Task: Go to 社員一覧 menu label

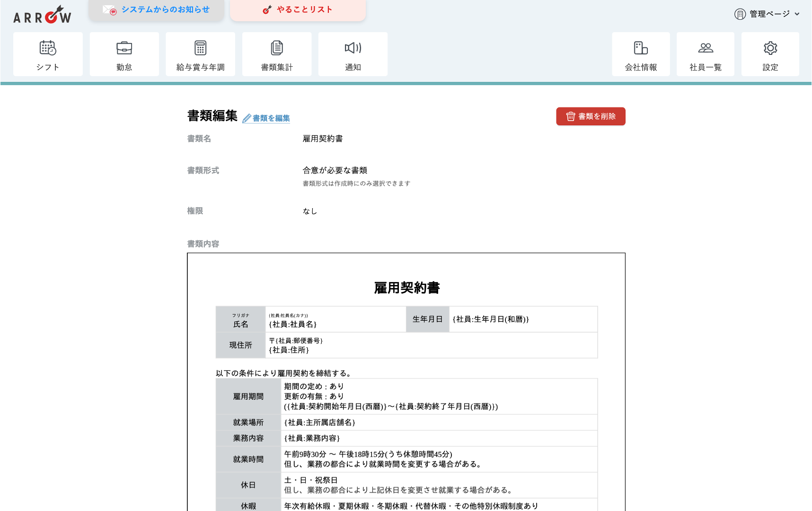Action: coord(706,67)
